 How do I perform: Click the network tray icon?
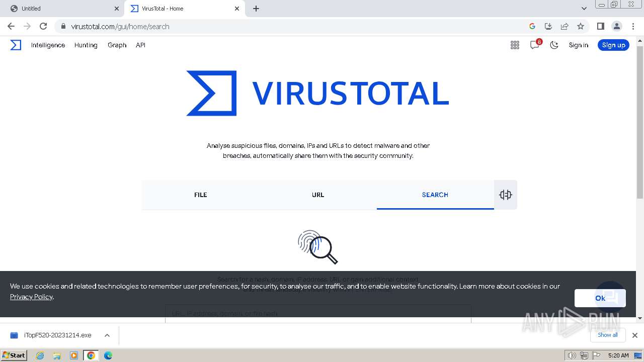coord(584,355)
